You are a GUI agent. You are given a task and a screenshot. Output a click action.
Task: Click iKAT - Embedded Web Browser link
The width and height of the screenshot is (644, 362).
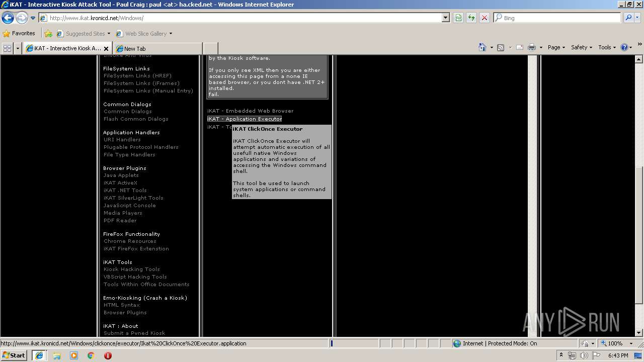click(x=250, y=111)
